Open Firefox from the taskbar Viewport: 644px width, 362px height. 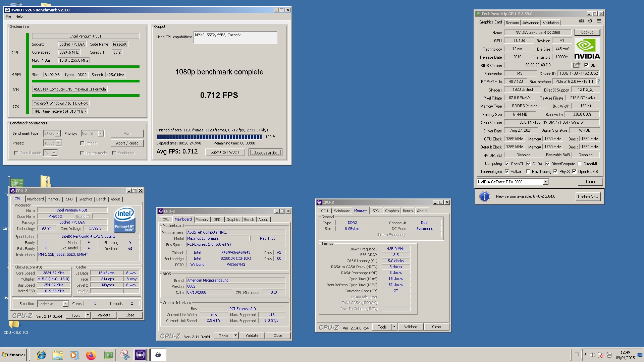click(91, 355)
